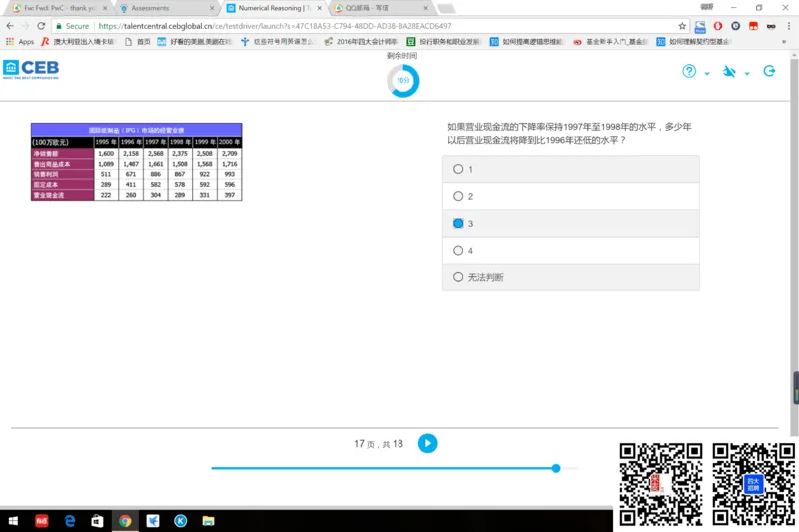Click the blue extension icon next to star
799x532 pixels.
[x=700, y=26]
